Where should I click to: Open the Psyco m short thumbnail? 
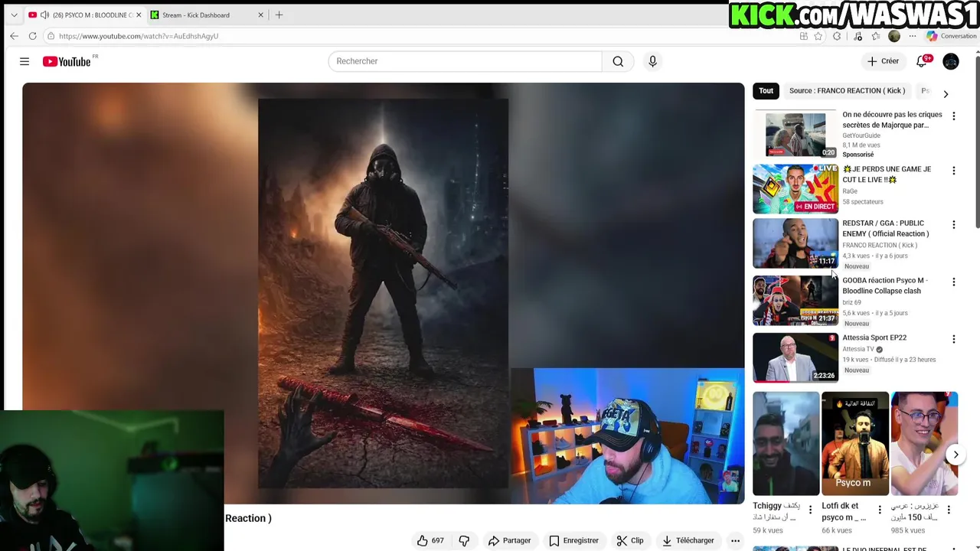click(x=855, y=444)
